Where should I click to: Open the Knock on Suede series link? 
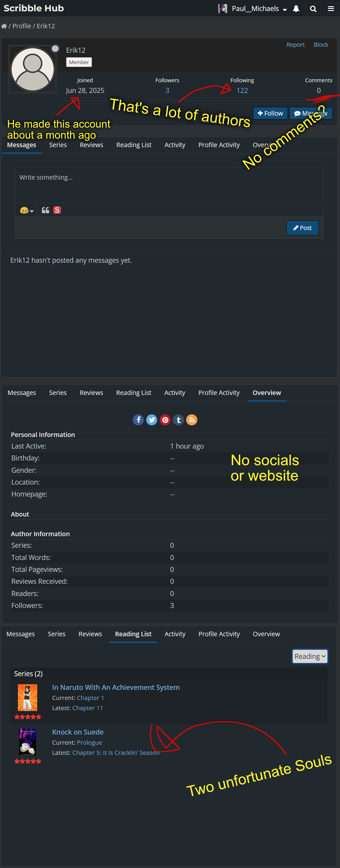(x=78, y=732)
